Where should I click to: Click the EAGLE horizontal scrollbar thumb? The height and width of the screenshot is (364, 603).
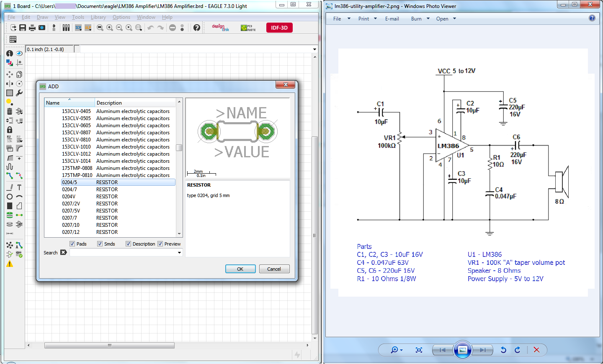[109, 346]
